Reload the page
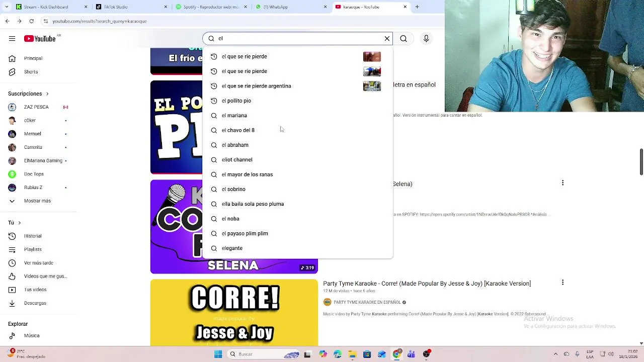This screenshot has height=362, width=644. point(31,21)
